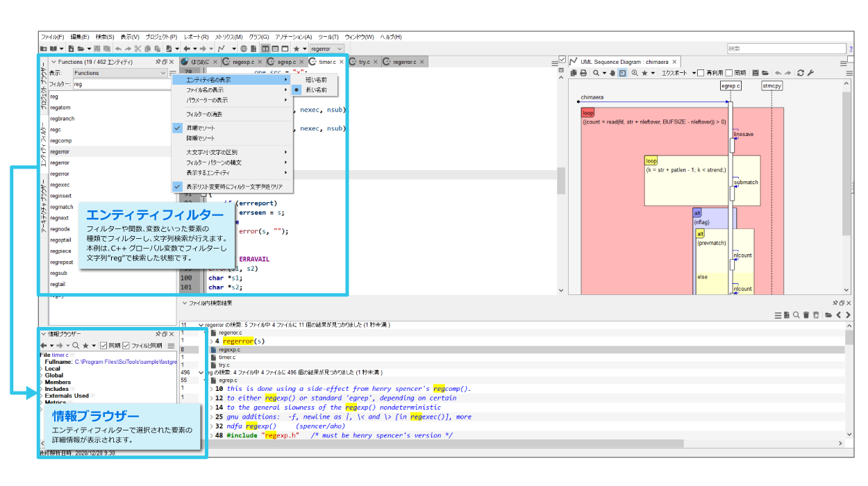This screenshot has width=868, height=486.
Task: Switch to the try.c editor tab
Action: [364, 61]
